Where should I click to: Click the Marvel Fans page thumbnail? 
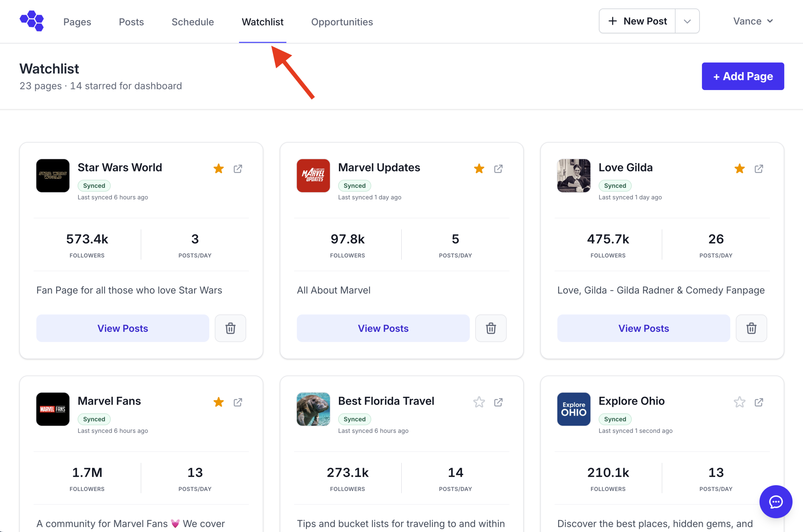[53, 409]
